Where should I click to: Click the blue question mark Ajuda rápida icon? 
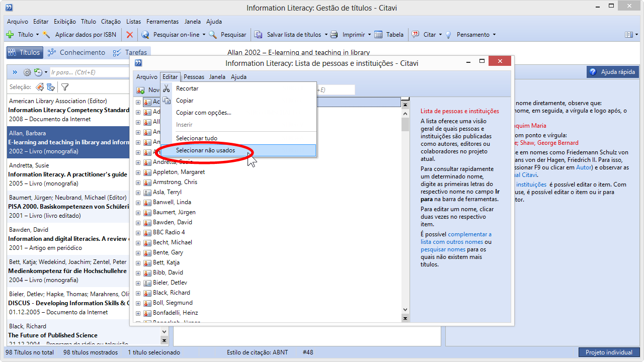(x=593, y=72)
